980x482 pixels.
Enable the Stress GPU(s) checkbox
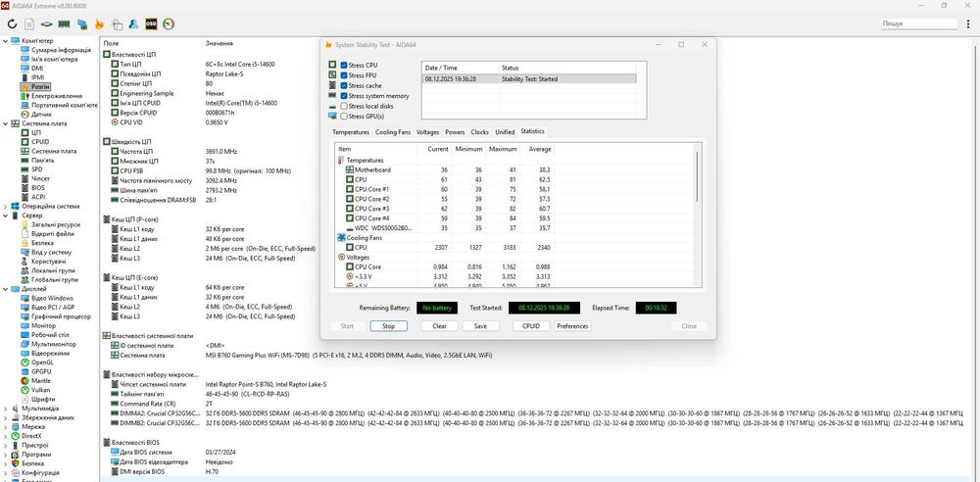tap(344, 117)
